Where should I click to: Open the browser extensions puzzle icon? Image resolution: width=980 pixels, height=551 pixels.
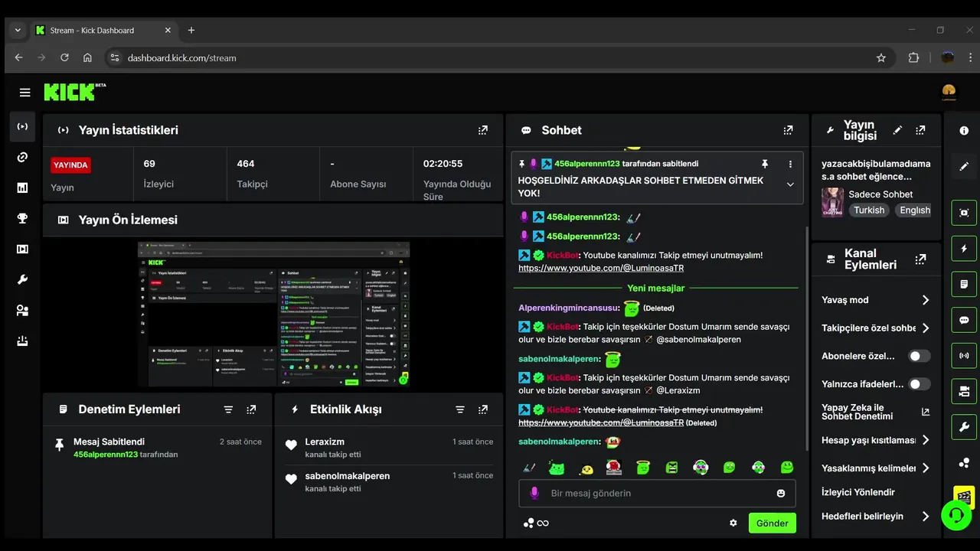coord(913,57)
